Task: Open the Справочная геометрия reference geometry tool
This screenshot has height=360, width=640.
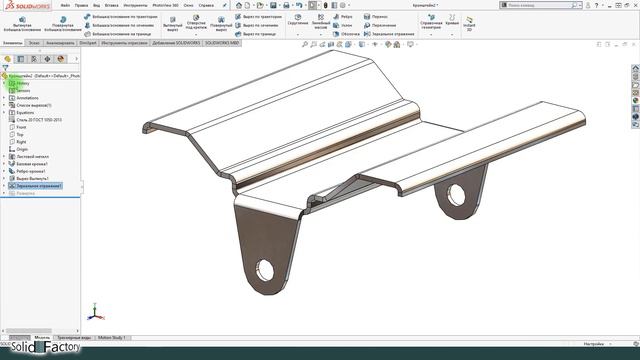Action: (x=431, y=22)
